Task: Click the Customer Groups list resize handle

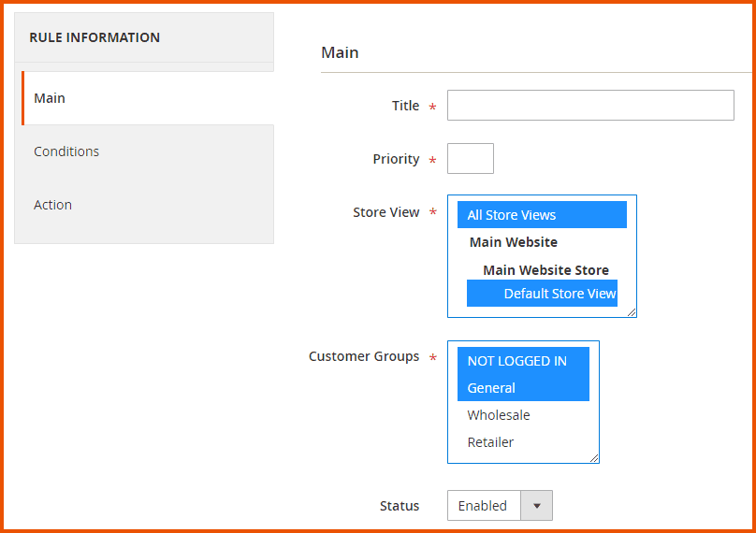Action: tap(594, 458)
